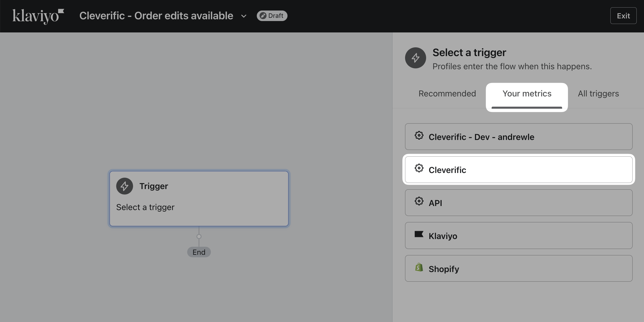Click the gear icon beside Cleverific

419,168
